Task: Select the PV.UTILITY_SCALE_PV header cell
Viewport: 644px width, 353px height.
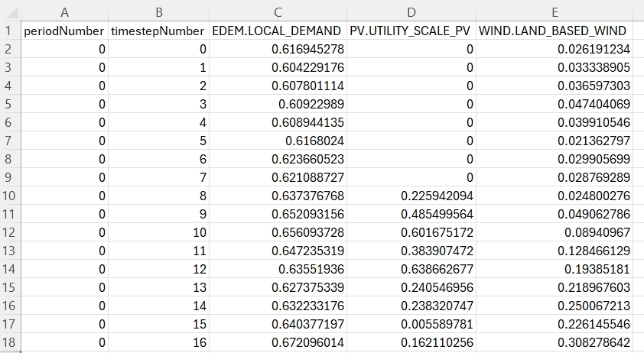Action: coord(411,31)
